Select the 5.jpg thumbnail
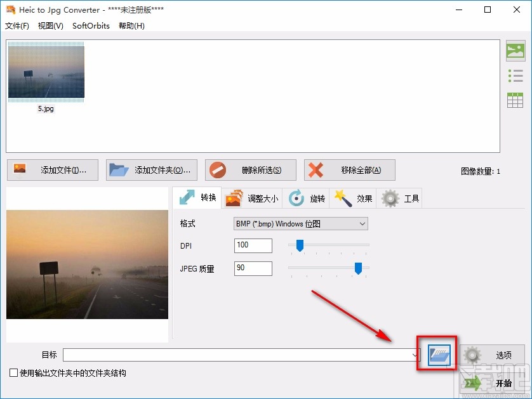 click(46, 72)
